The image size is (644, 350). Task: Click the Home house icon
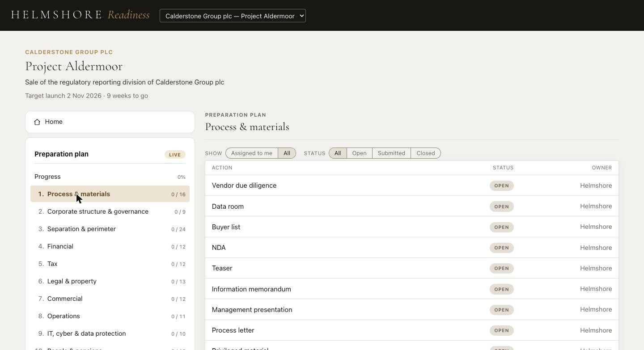point(37,122)
